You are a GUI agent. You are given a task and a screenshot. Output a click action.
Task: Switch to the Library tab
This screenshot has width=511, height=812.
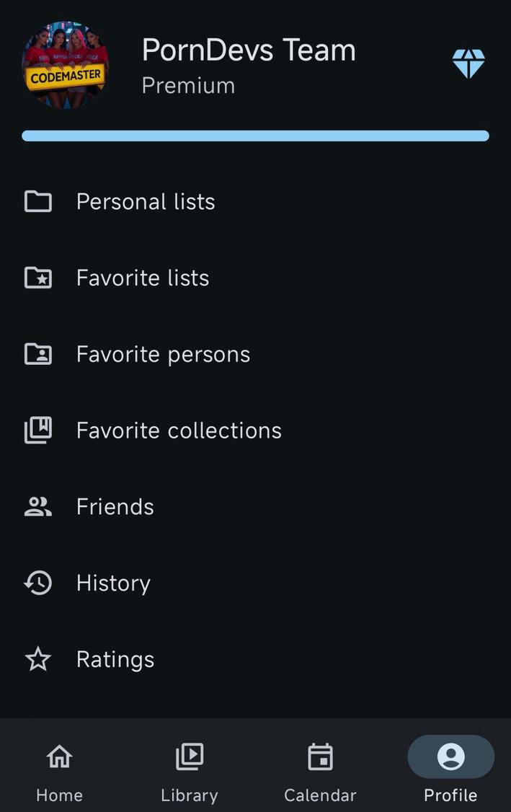click(189, 772)
